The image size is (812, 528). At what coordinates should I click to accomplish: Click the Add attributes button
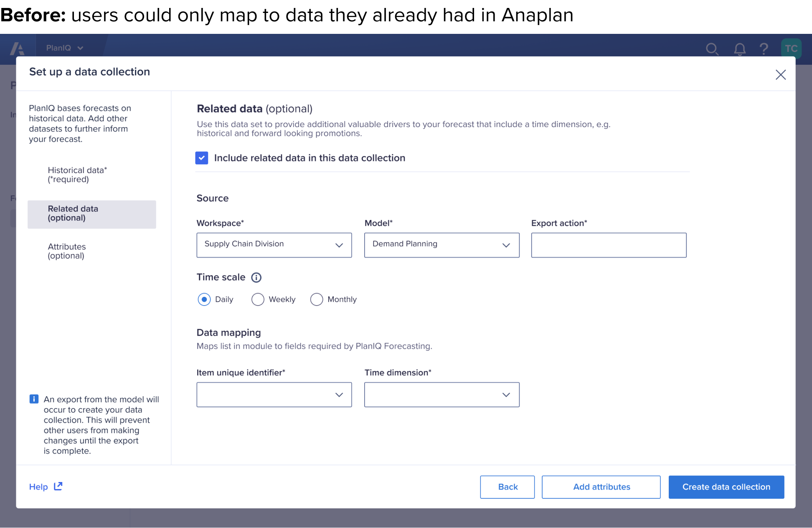pyautogui.click(x=601, y=487)
